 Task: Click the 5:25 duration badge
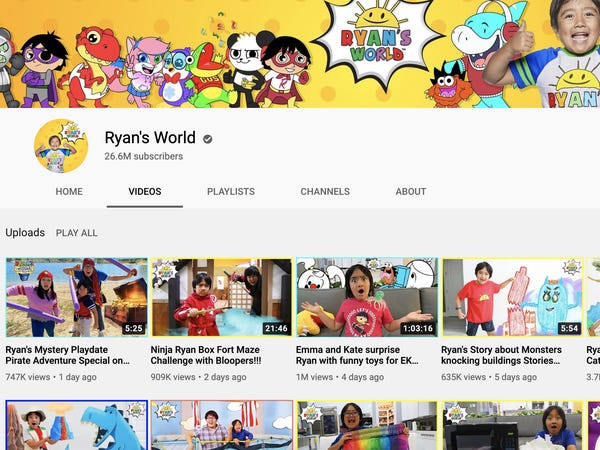point(134,328)
